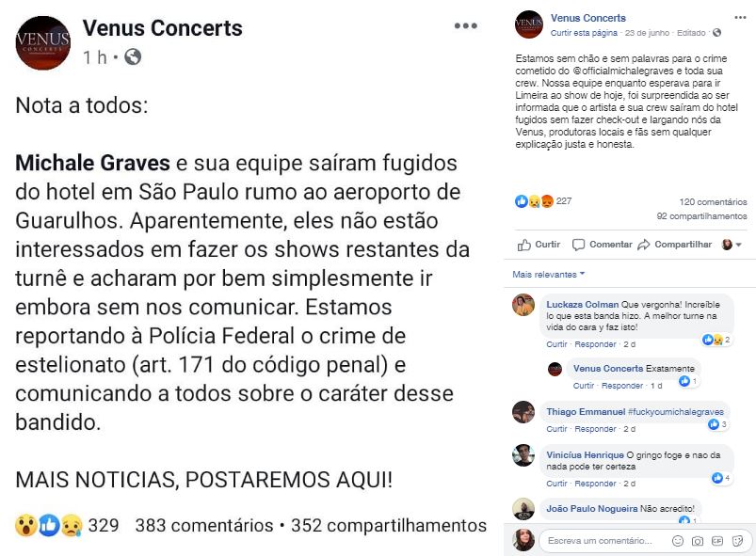The width and height of the screenshot is (756, 556).
Task: Open the GIF picker in comment box
Action: 717,541
